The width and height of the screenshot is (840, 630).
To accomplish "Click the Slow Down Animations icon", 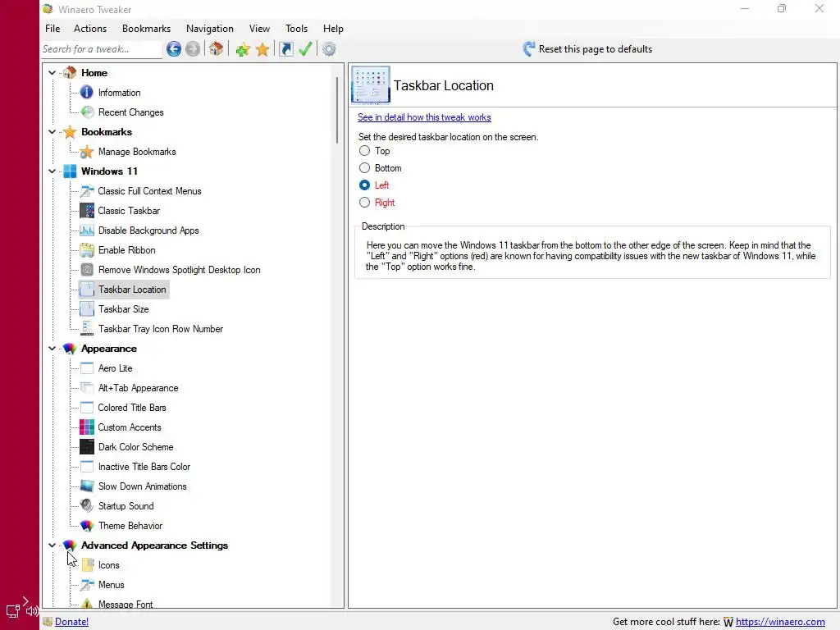I will (x=87, y=486).
